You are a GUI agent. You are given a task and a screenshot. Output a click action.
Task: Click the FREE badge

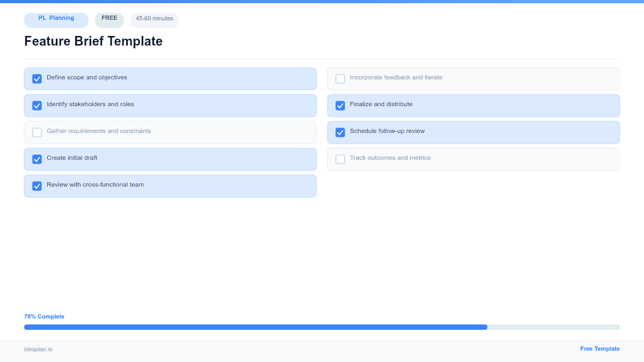point(109,19)
